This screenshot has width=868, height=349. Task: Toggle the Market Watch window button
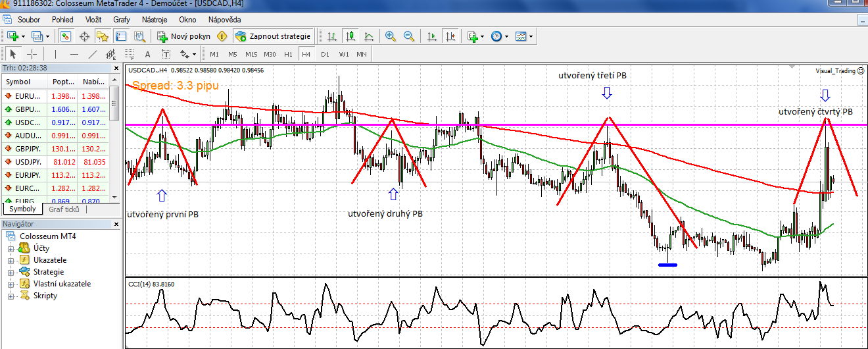click(x=66, y=36)
